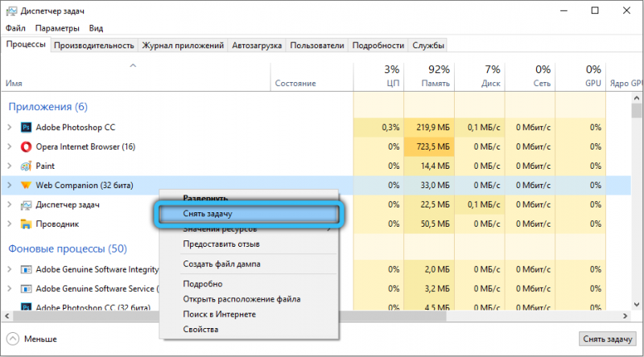Choose Снять задачу in context menu
This screenshot has width=644, height=357.
click(x=249, y=214)
